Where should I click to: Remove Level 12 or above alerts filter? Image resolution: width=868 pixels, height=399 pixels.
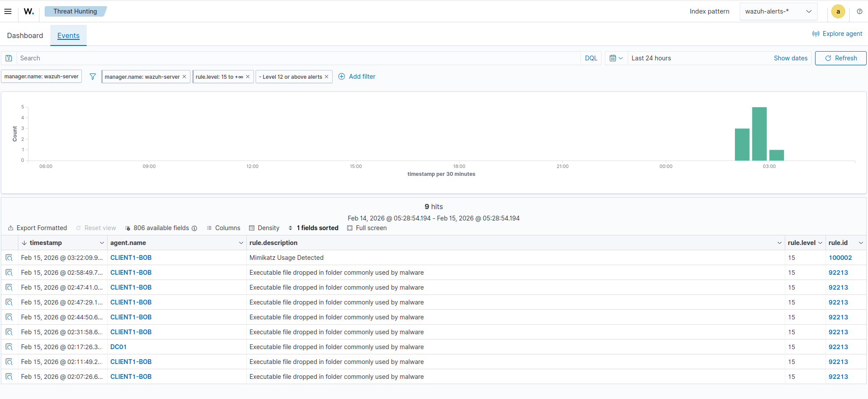[327, 77]
